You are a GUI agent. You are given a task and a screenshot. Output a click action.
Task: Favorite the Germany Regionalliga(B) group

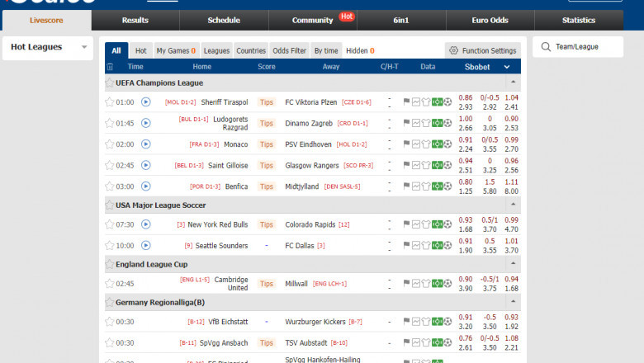point(109,302)
